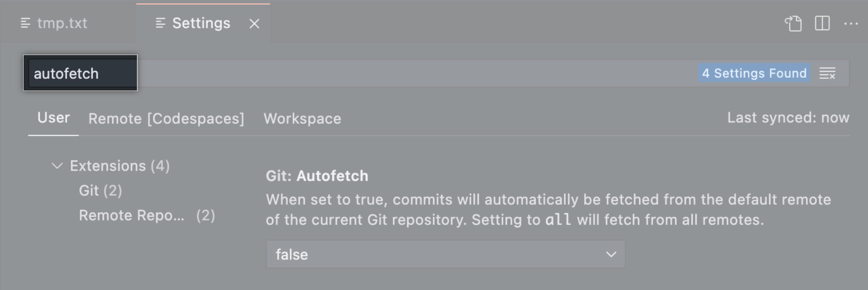
Task: Select the User settings tab
Action: 53,118
